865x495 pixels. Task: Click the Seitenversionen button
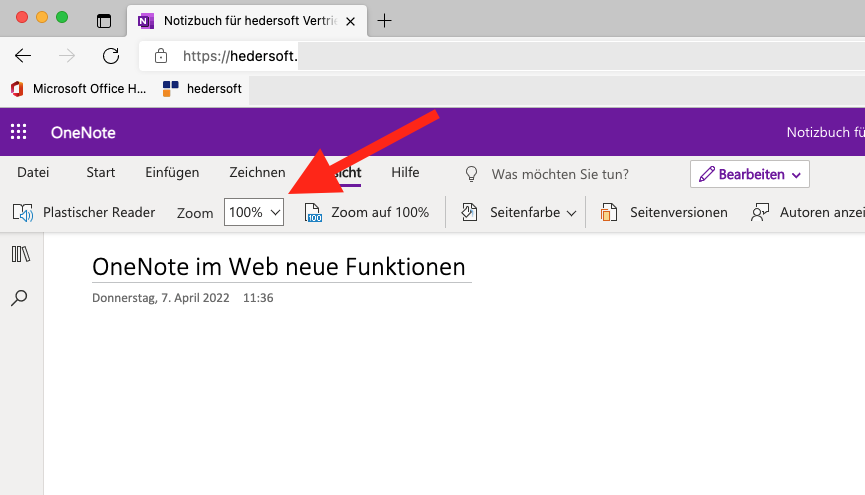[x=664, y=212]
